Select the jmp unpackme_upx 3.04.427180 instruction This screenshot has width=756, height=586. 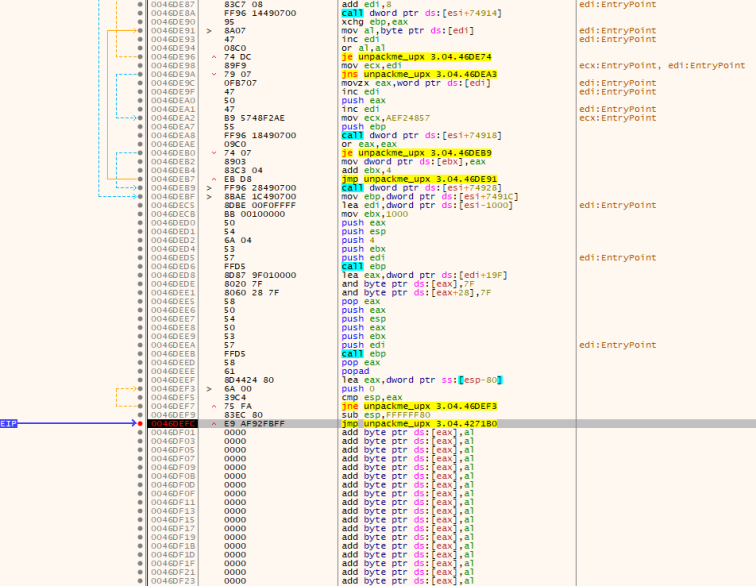[x=420, y=424]
